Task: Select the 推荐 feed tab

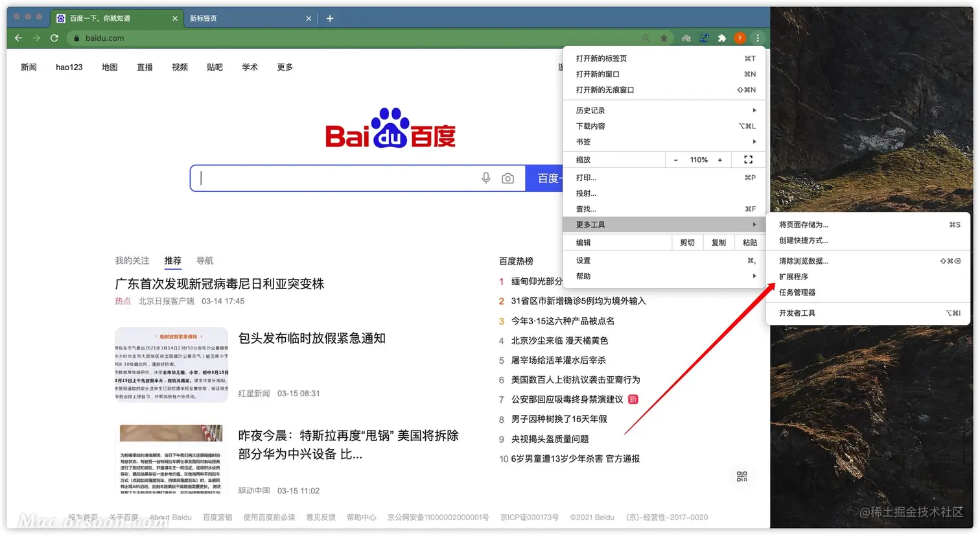Action: 172,261
